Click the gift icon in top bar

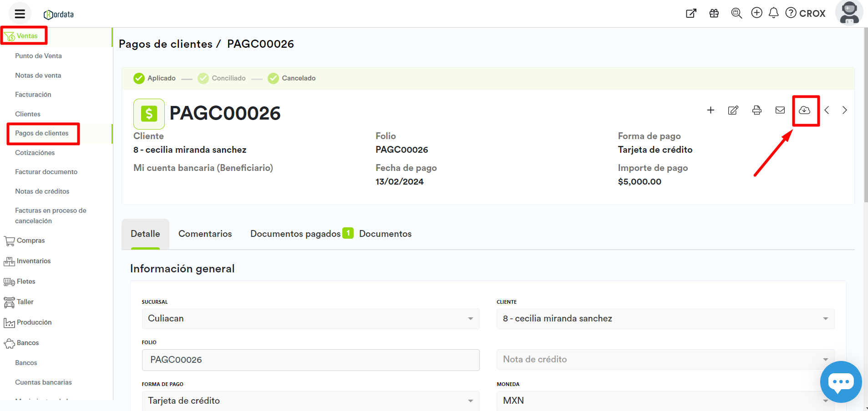coord(714,13)
